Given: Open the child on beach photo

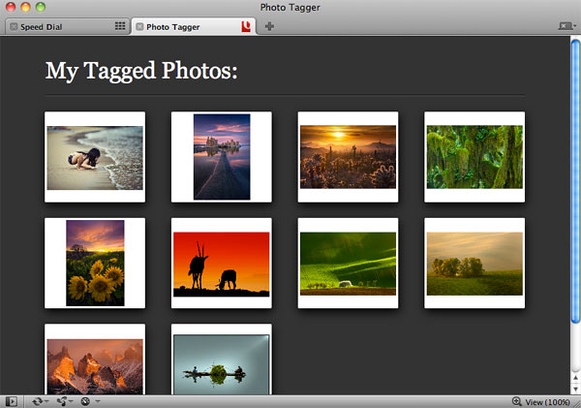Looking at the screenshot, I should (x=95, y=157).
